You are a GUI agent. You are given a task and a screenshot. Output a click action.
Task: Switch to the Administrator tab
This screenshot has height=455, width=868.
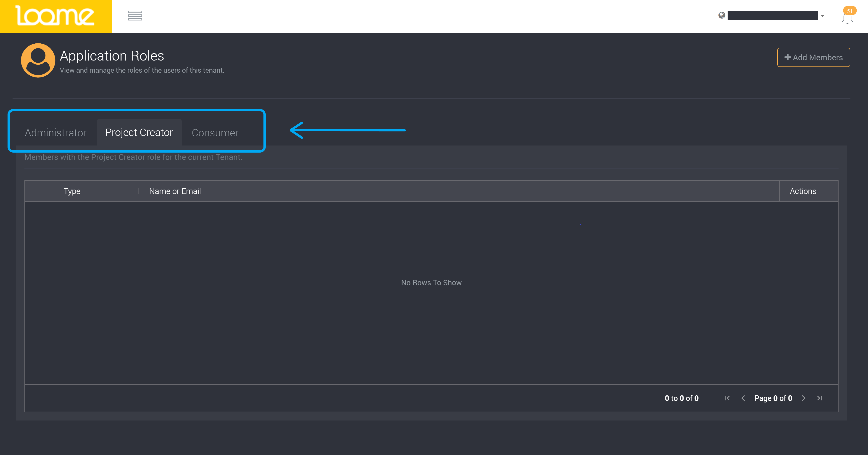[56, 133]
